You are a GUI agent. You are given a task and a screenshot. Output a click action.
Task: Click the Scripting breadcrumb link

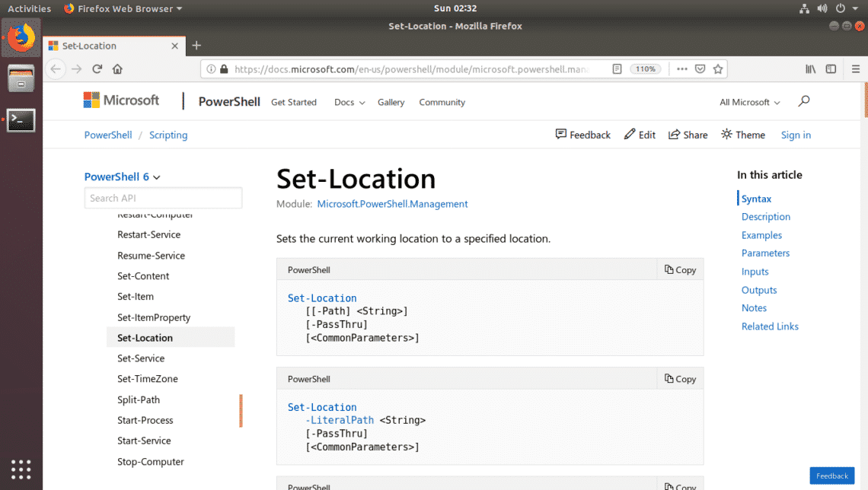(168, 135)
